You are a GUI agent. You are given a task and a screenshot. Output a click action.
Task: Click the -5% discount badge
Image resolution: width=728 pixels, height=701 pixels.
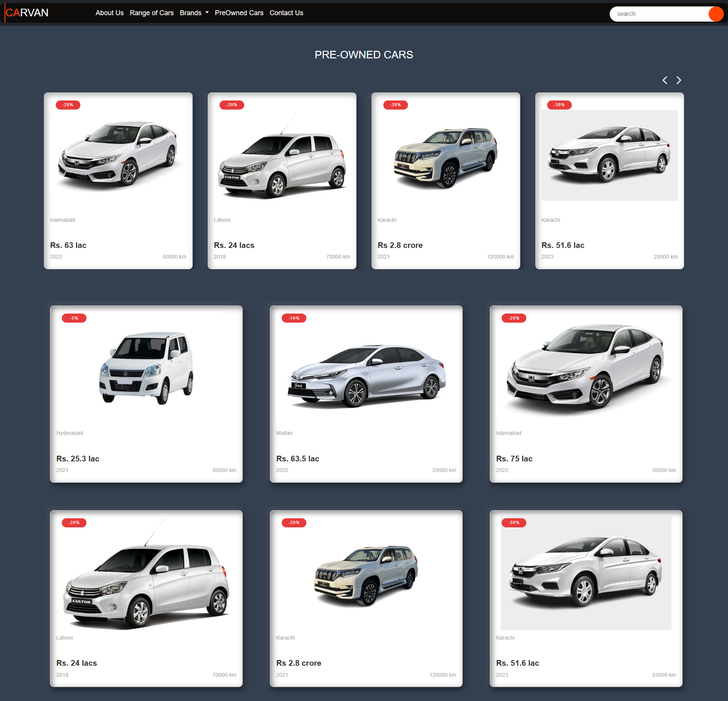[x=74, y=318]
